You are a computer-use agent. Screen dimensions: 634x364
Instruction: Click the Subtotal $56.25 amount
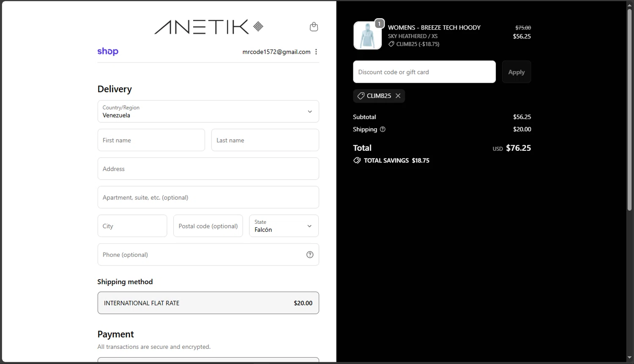click(522, 117)
